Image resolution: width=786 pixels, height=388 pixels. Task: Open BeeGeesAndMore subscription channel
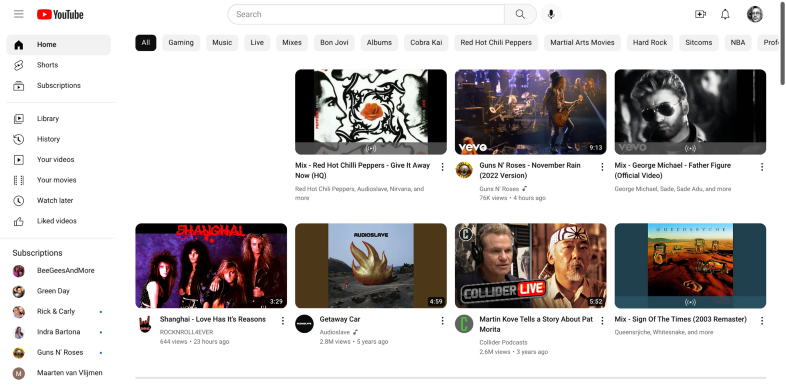pos(59,271)
